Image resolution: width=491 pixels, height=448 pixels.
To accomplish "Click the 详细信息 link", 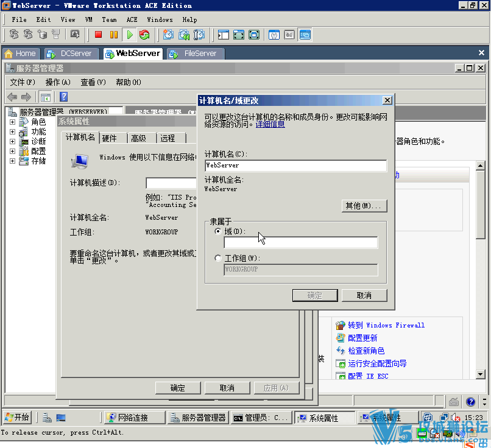I will pyautogui.click(x=270, y=125).
